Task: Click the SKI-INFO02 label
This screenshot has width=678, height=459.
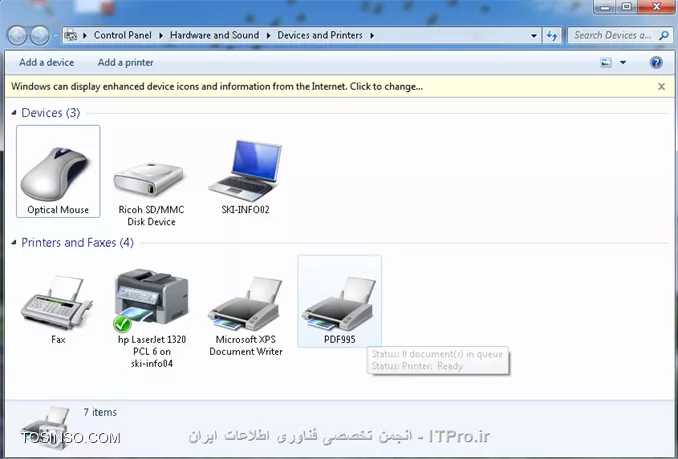Action: click(x=245, y=210)
